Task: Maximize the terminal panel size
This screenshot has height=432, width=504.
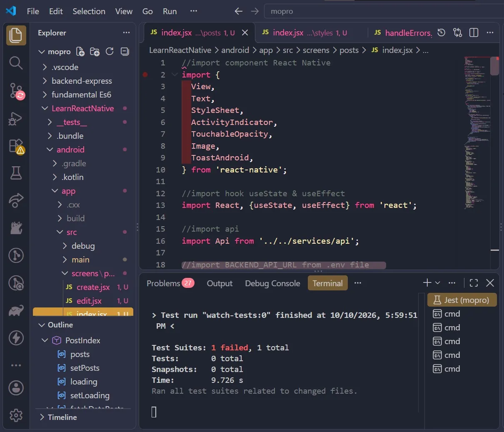Action: click(x=474, y=283)
